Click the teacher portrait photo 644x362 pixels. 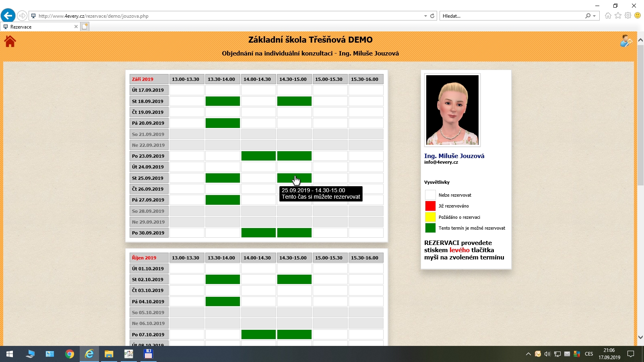pyautogui.click(x=452, y=110)
